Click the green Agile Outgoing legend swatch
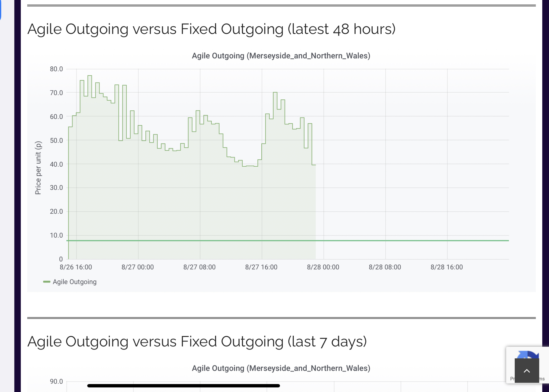549x392 pixels. (47, 282)
